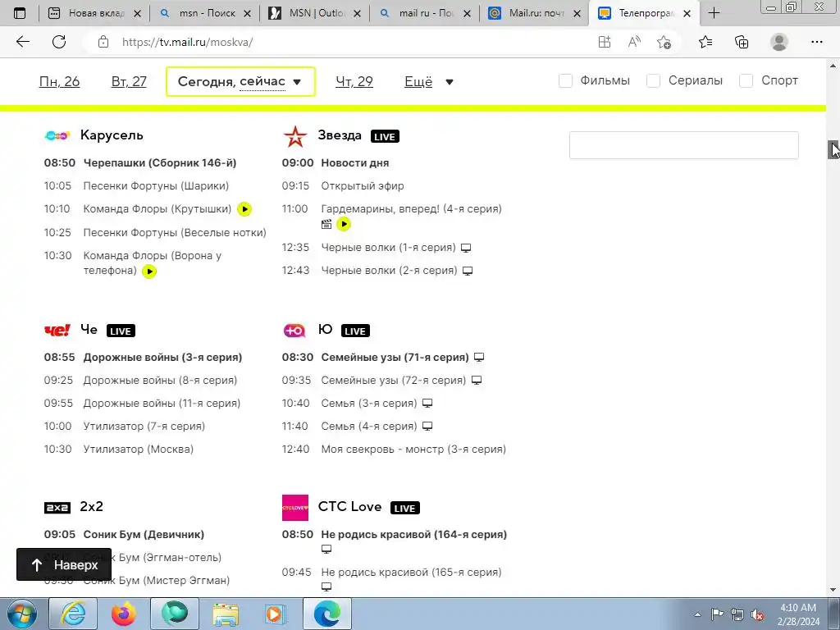Click the empty search box on right

point(683,145)
